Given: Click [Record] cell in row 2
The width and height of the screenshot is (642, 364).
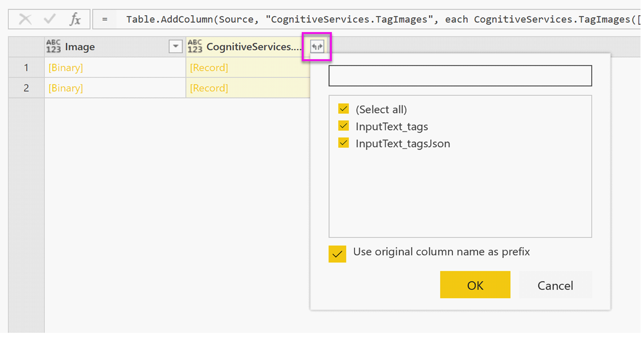Looking at the screenshot, I should 248,88.
